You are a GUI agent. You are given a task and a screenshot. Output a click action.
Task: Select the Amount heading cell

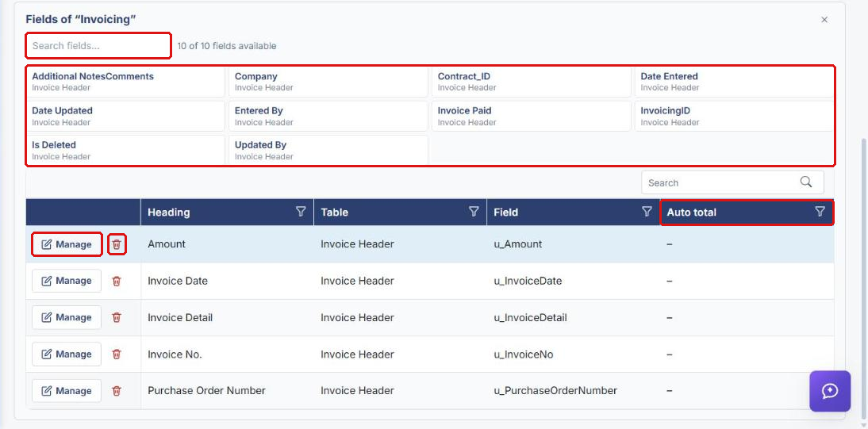tap(227, 244)
